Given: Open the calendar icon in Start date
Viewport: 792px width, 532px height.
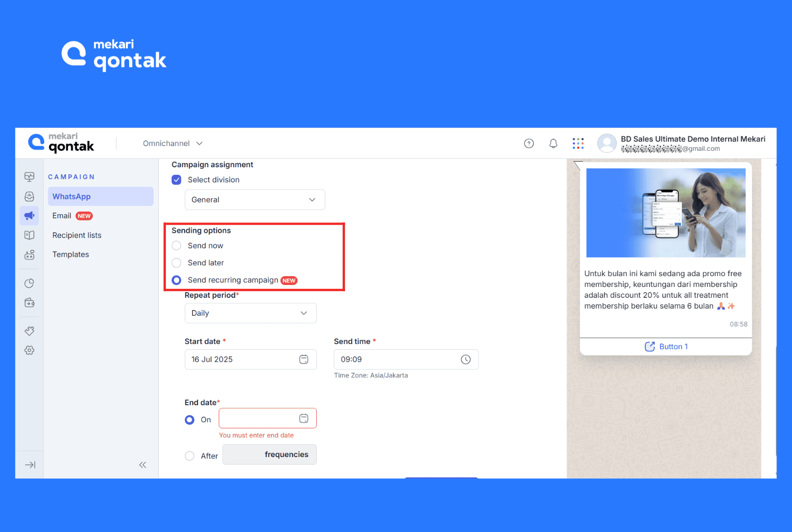Looking at the screenshot, I should tap(304, 360).
